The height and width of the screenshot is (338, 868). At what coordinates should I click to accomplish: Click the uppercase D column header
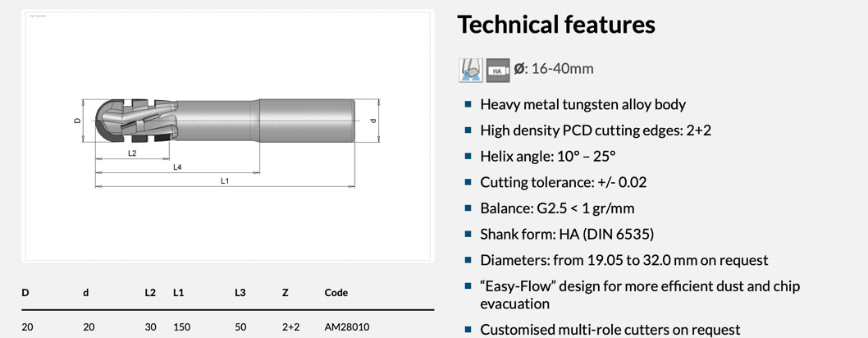coord(25,292)
